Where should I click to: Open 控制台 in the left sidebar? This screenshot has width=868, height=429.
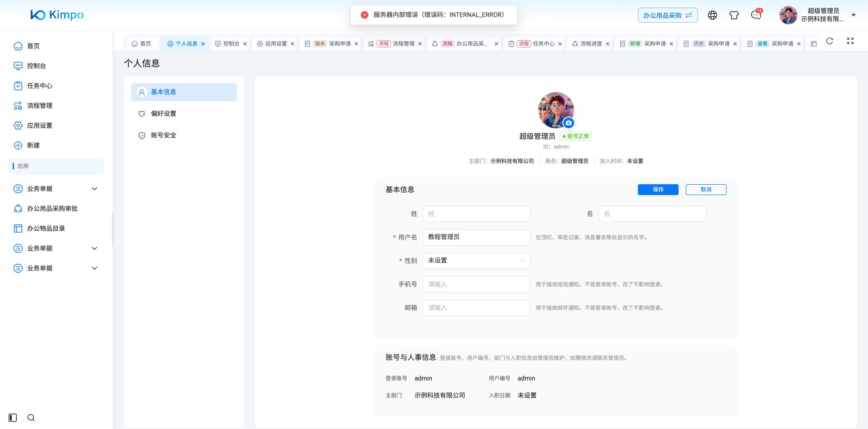click(x=57, y=66)
